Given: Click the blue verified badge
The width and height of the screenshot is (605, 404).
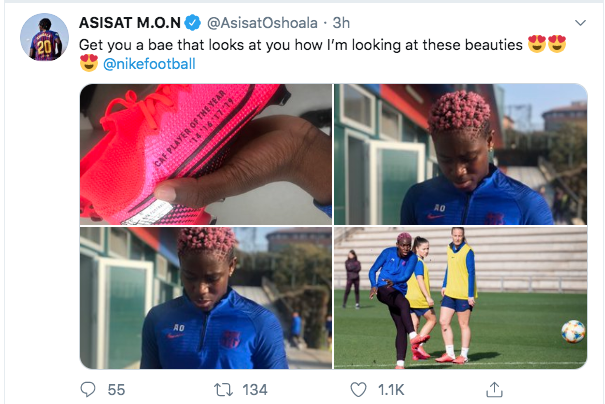Looking at the screenshot, I should click(193, 23).
